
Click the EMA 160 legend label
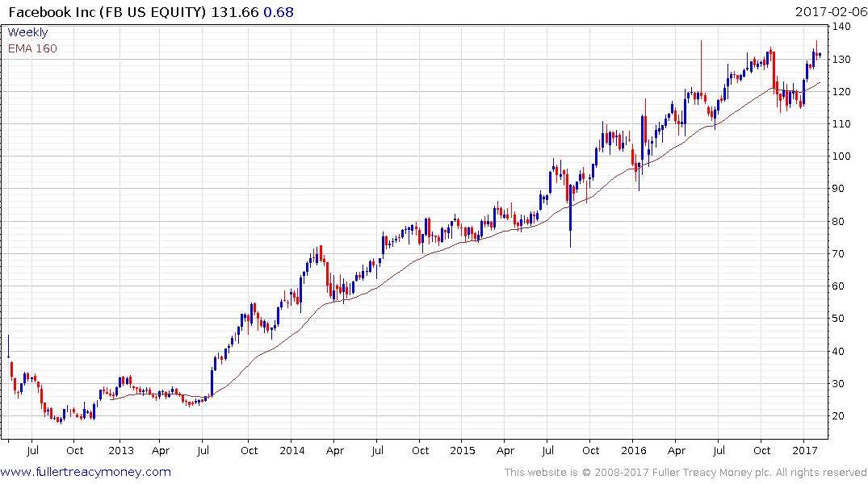pos(32,48)
